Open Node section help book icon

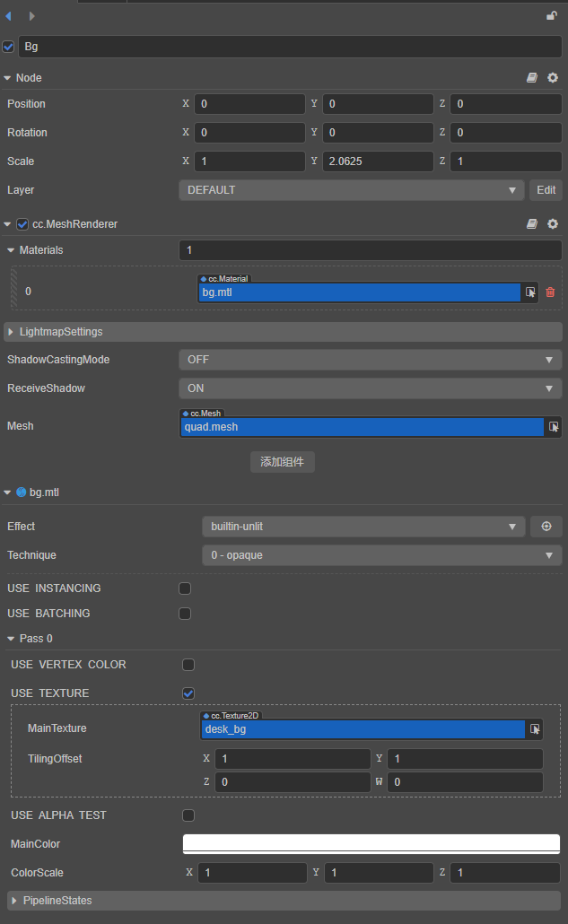(532, 78)
